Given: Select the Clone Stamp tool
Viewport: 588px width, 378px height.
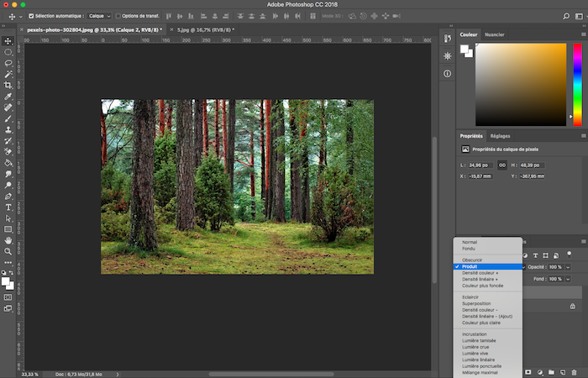Looking at the screenshot, I should [x=8, y=129].
